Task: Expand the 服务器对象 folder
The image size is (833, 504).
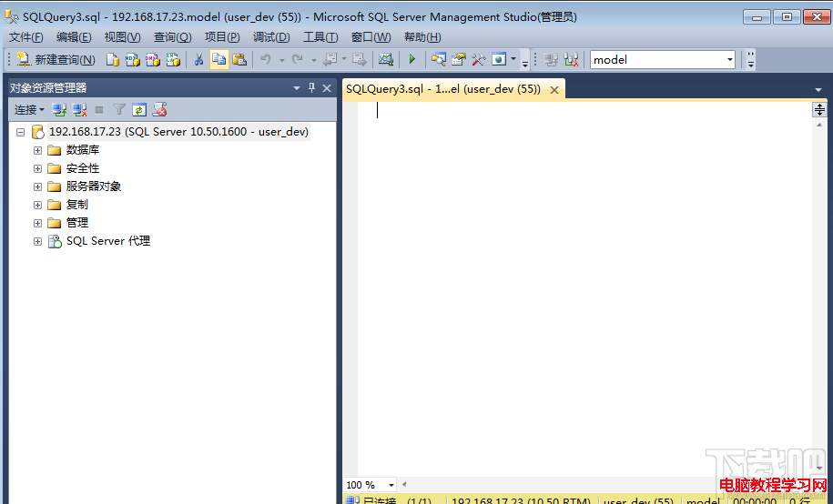Action: [x=37, y=186]
